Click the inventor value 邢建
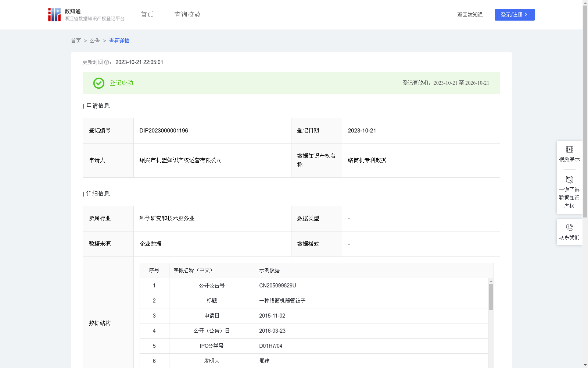588x368 pixels. tap(264, 361)
